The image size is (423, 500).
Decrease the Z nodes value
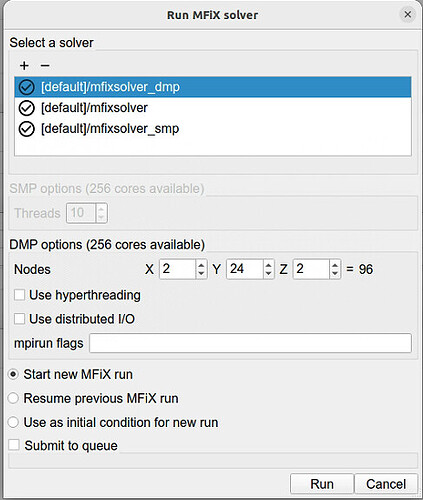(335, 273)
